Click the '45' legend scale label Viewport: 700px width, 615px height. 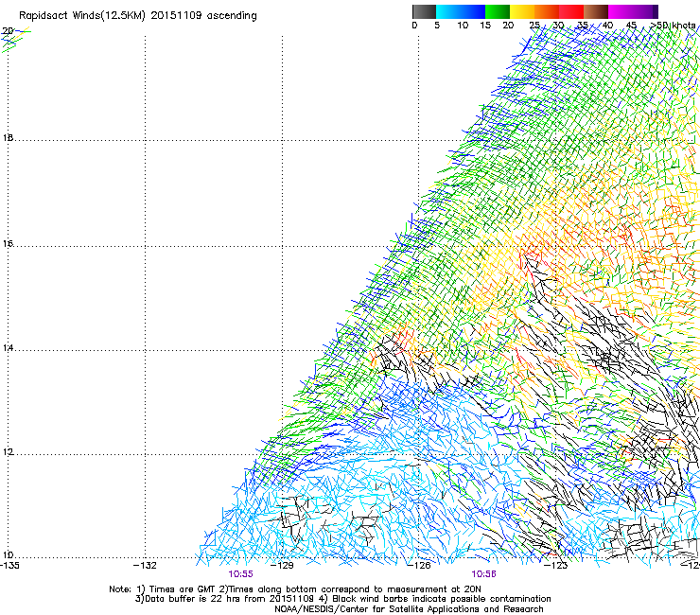tap(631, 26)
